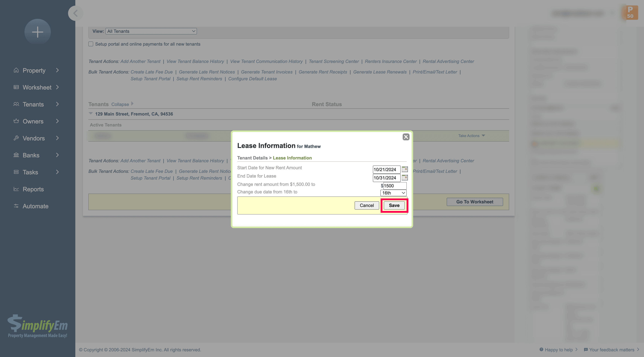644x357 pixels.
Task: Open the Tenants sidebar menu
Action: (33, 104)
